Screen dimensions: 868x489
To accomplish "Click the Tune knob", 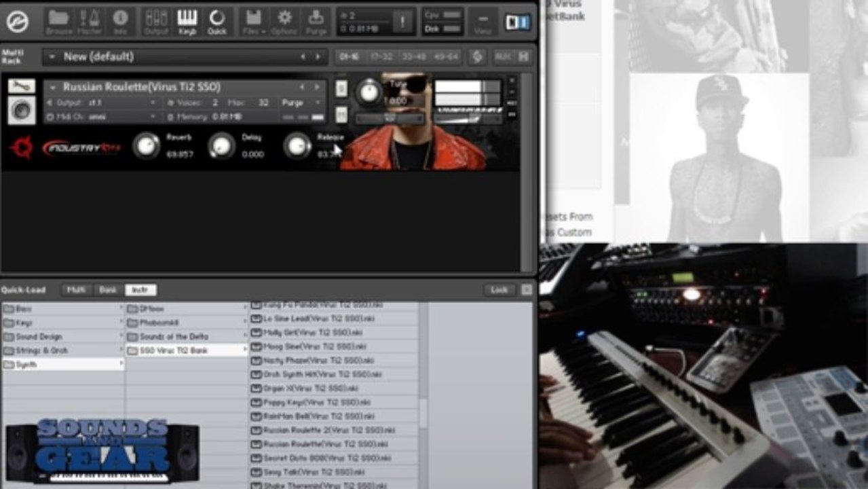I will (x=369, y=92).
